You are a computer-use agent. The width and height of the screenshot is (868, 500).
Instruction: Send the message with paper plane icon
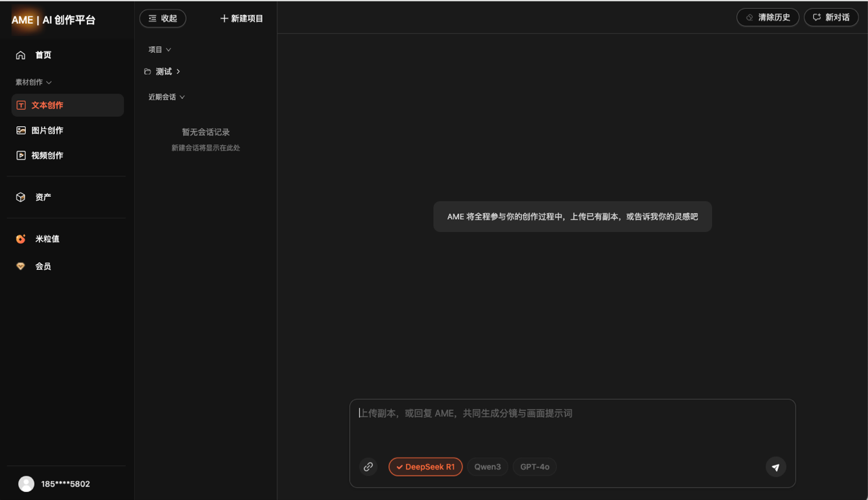pos(776,467)
